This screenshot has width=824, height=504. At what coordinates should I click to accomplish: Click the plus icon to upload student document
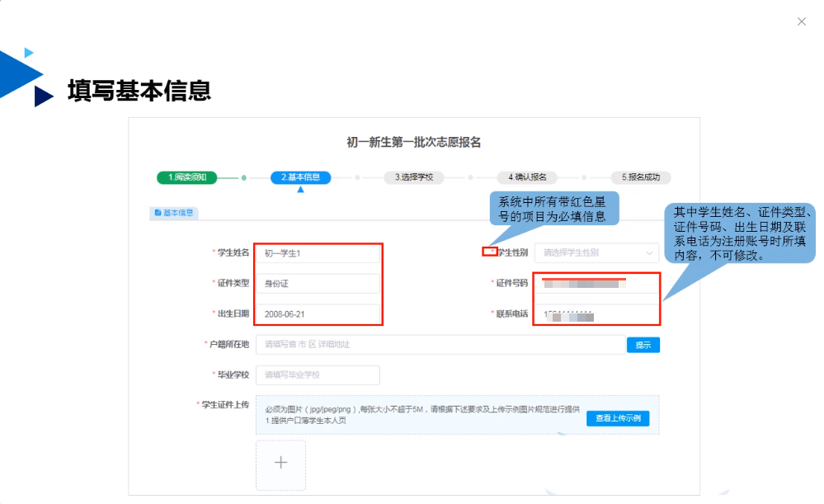[x=280, y=463]
